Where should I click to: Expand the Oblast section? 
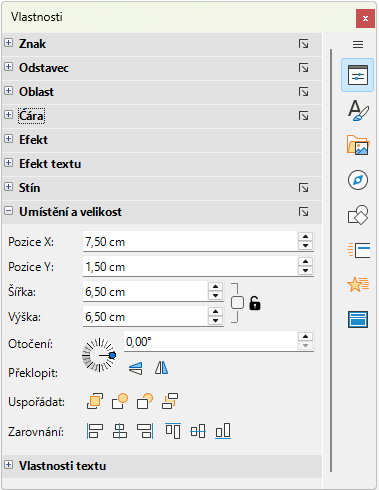9,91
